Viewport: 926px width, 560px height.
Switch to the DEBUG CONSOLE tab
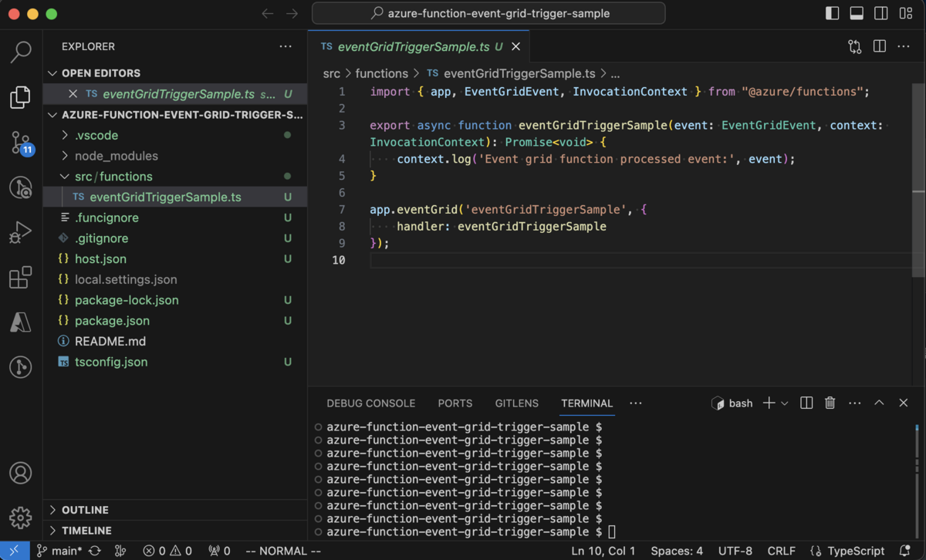click(x=370, y=403)
